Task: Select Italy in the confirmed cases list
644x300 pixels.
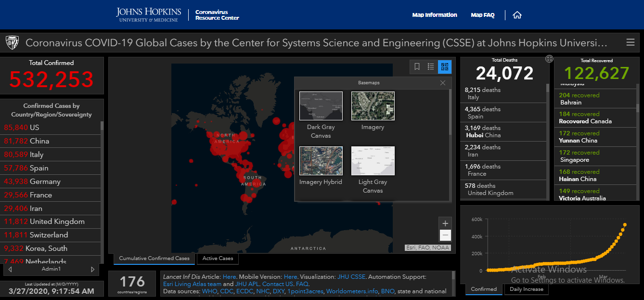Action: (37, 155)
